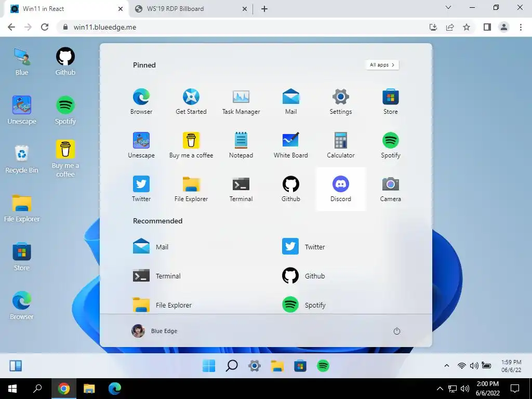
Task: Open Browser in the pinned apps
Action: click(141, 101)
